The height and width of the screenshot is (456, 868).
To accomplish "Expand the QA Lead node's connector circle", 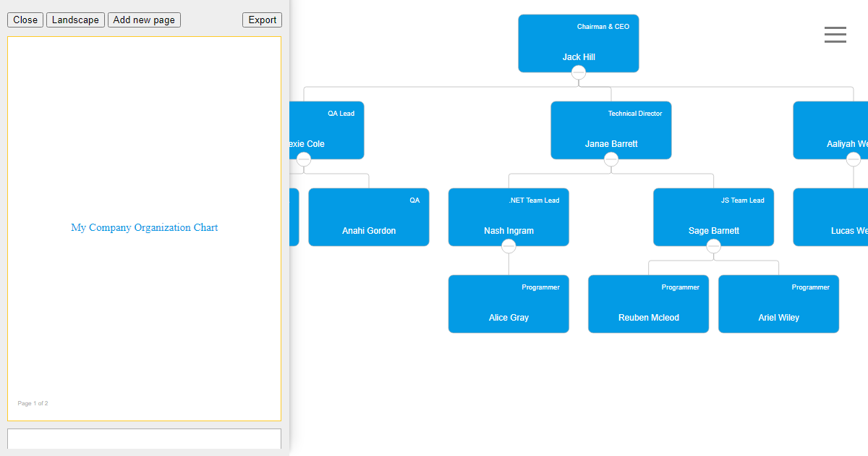I will (x=304, y=159).
